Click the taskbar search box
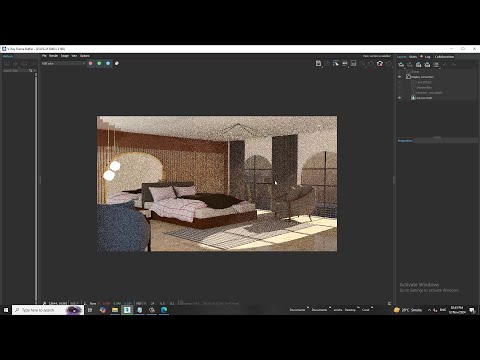This screenshot has height=360, width=480. tap(48, 310)
